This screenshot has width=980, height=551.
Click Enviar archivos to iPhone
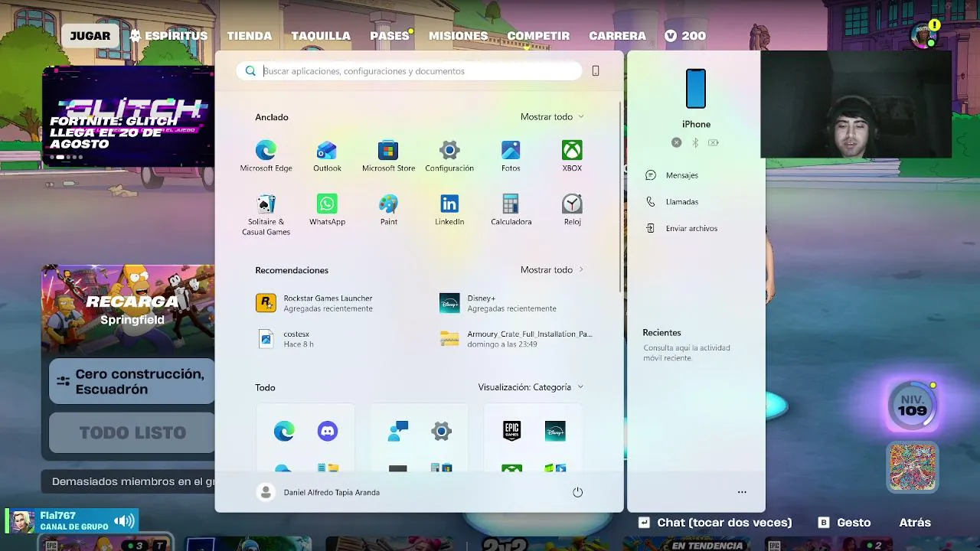pos(681,228)
